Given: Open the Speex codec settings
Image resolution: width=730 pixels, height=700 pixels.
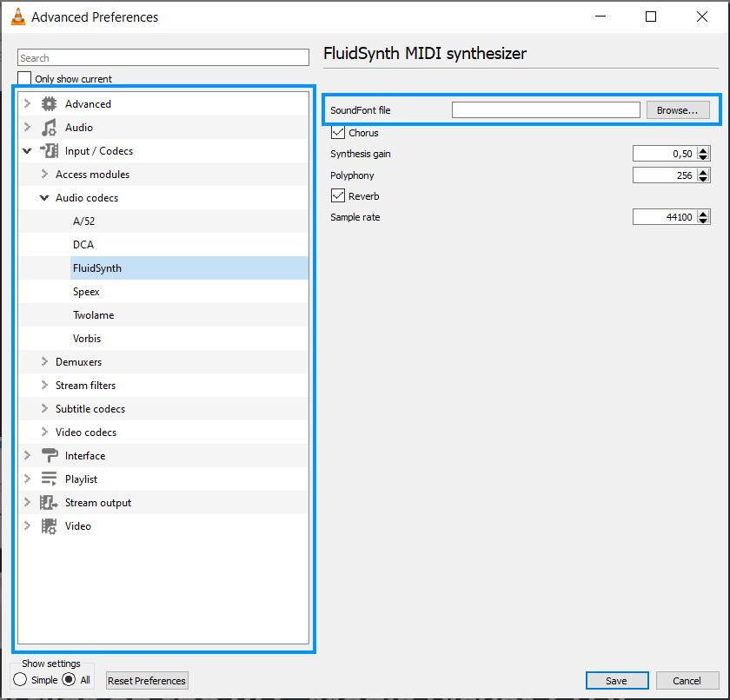Looking at the screenshot, I should click(86, 291).
